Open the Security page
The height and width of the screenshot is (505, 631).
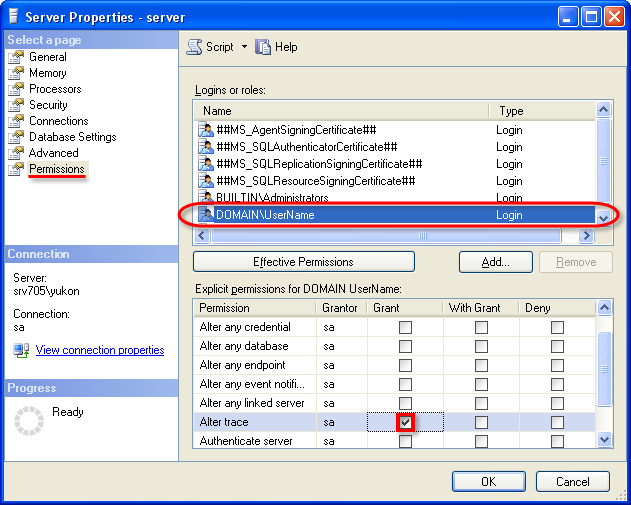click(x=48, y=105)
